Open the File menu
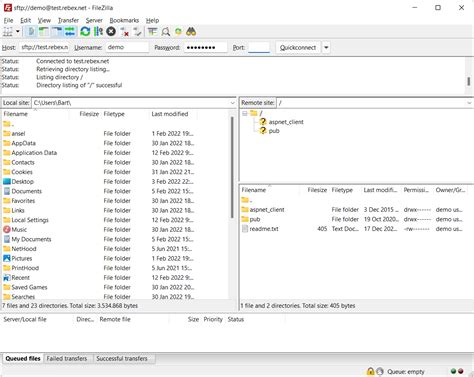The image size is (474, 377). (x=8, y=20)
